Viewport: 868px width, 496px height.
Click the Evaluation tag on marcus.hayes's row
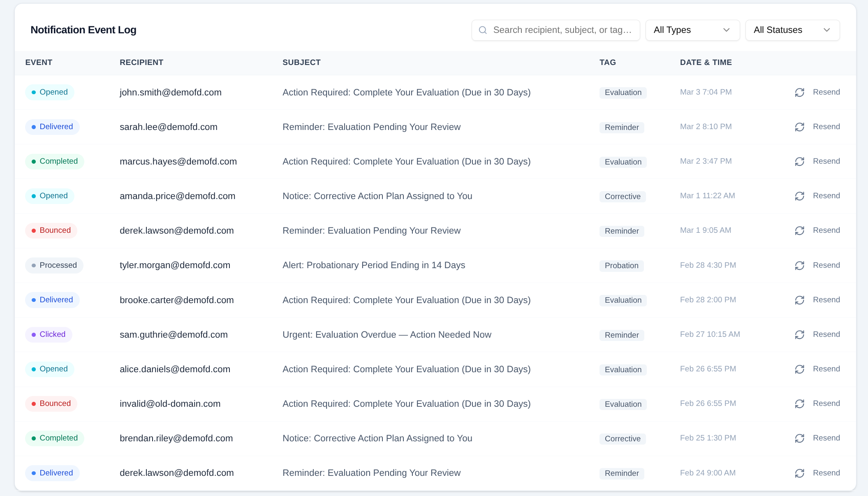pos(623,162)
